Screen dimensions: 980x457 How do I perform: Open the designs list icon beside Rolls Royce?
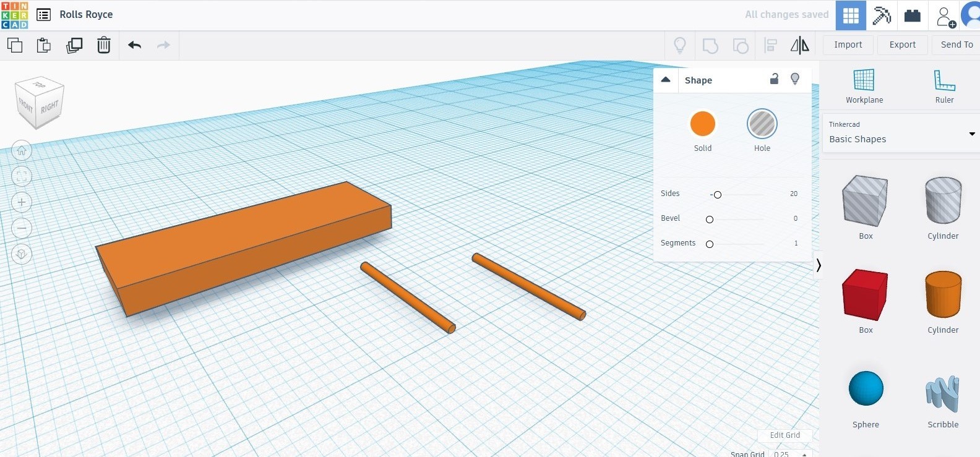coord(43,15)
